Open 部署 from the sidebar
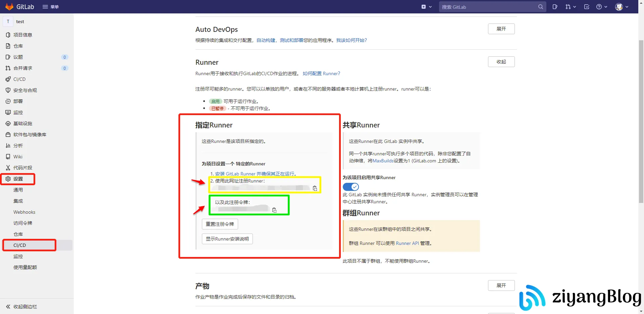Viewport: 644px width, 314px height. (x=18, y=101)
